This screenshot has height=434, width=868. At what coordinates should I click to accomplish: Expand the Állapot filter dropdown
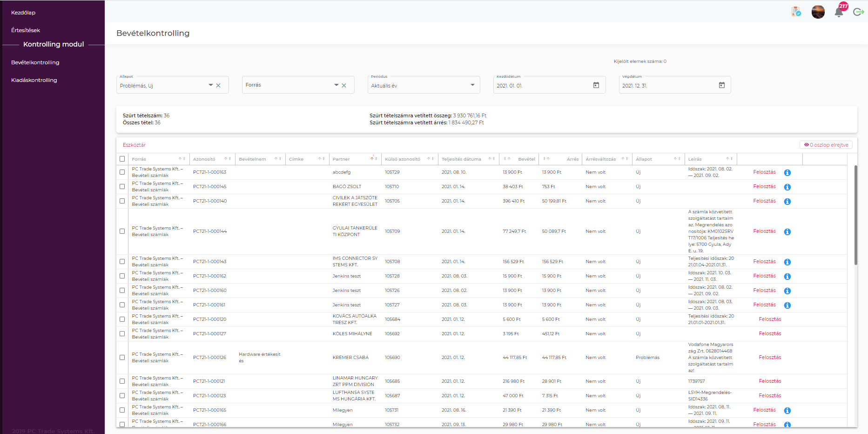[211, 85]
